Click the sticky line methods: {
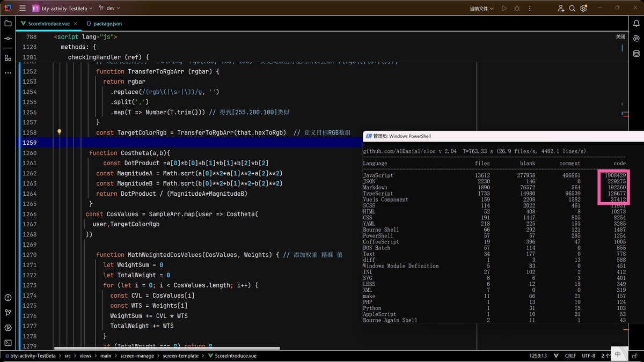 coord(78,47)
